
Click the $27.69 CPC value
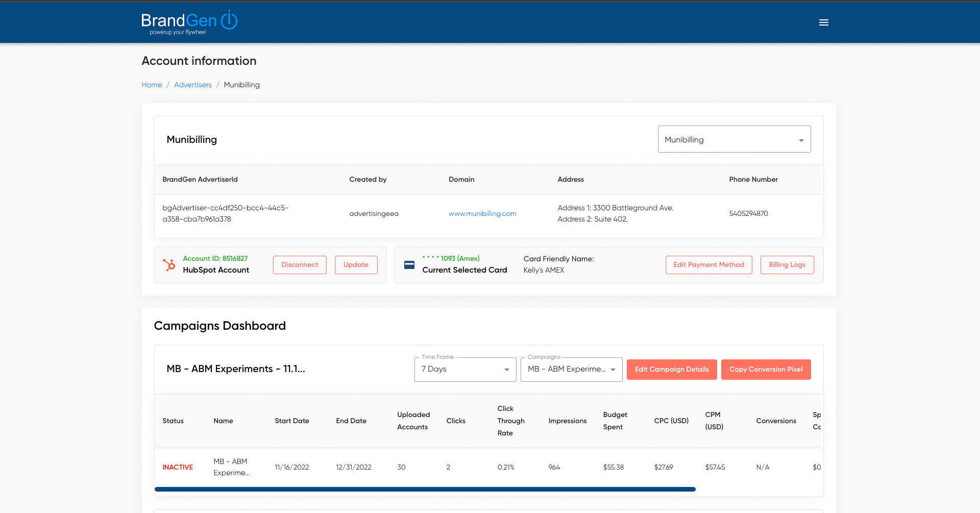(x=664, y=467)
